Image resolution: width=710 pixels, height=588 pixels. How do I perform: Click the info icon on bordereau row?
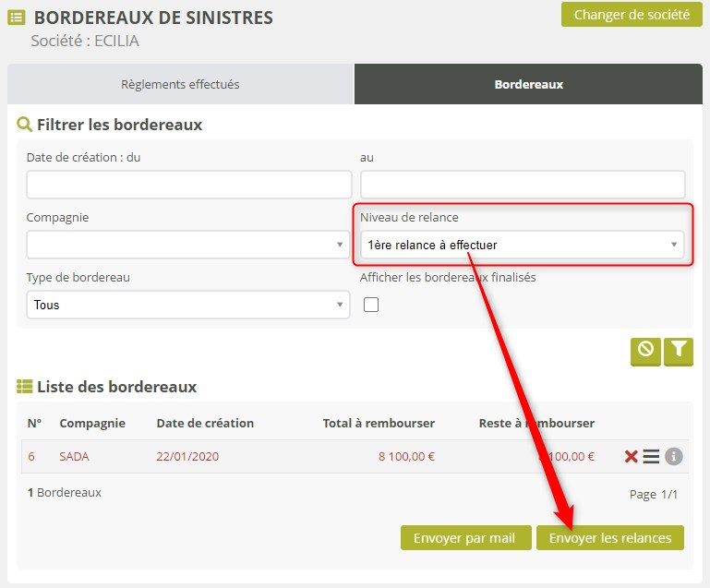(674, 456)
